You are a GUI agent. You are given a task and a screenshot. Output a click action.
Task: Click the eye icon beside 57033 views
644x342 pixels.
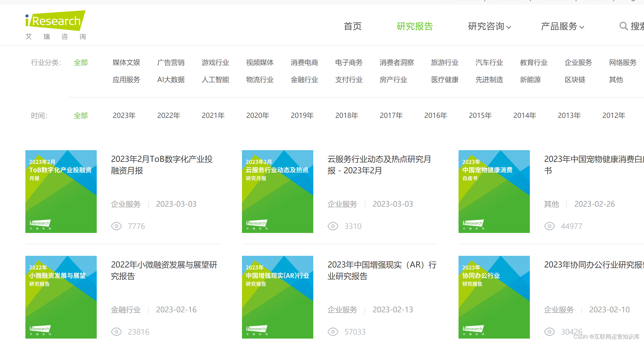333,332
